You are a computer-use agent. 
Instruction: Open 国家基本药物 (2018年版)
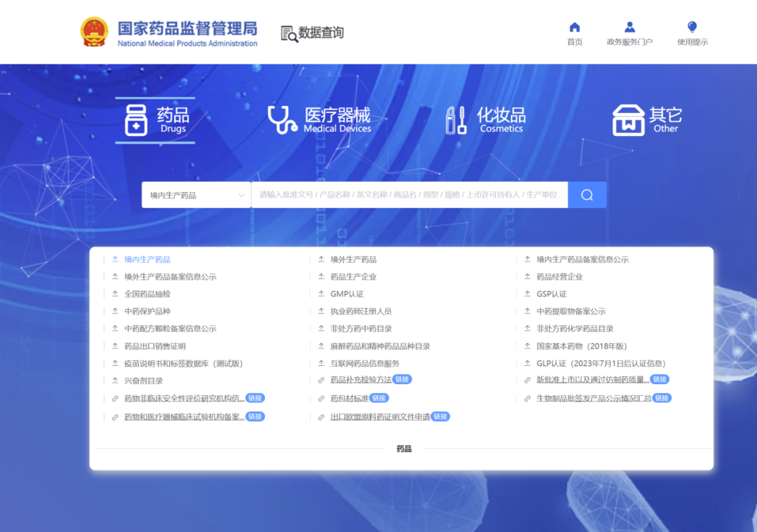[x=582, y=346]
